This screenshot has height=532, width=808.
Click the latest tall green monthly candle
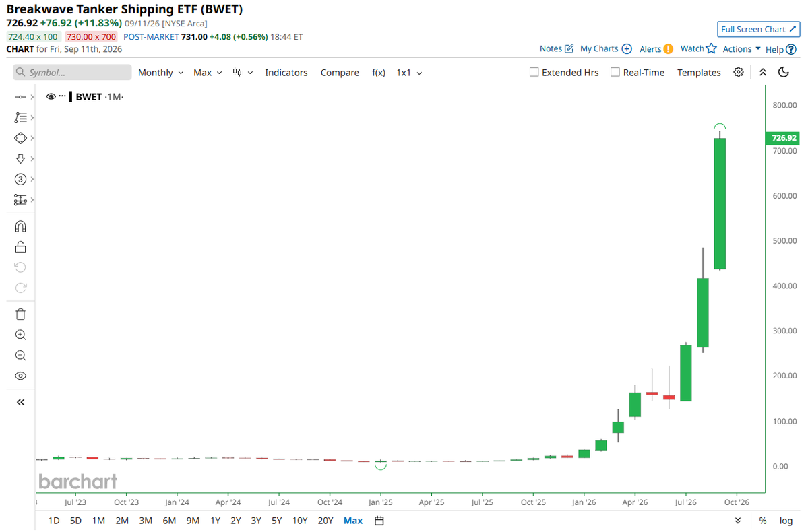tap(720, 203)
